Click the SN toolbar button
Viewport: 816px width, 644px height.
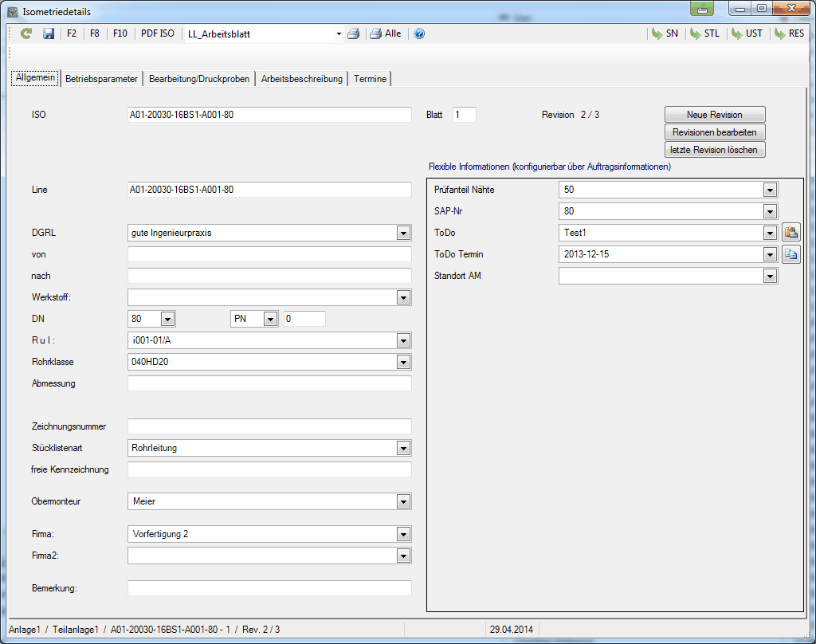click(x=665, y=34)
